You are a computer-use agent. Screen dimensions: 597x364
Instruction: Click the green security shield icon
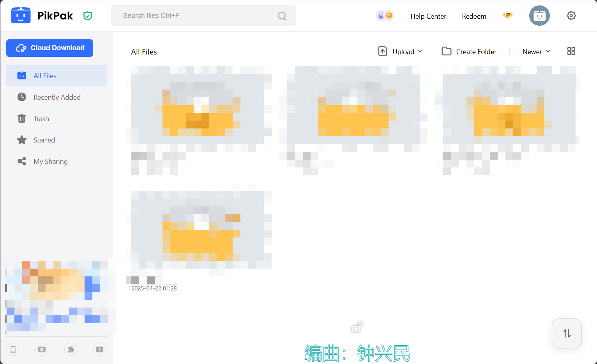[88, 16]
